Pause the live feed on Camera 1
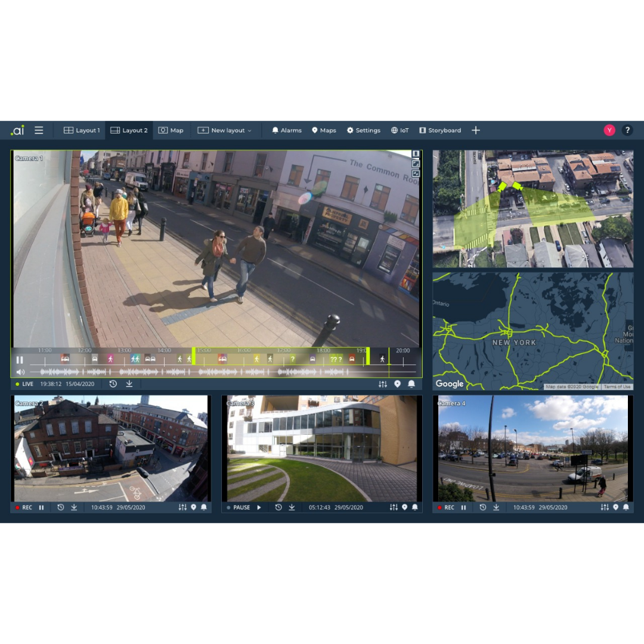The height and width of the screenshot is (644, 644). (20, 359)
